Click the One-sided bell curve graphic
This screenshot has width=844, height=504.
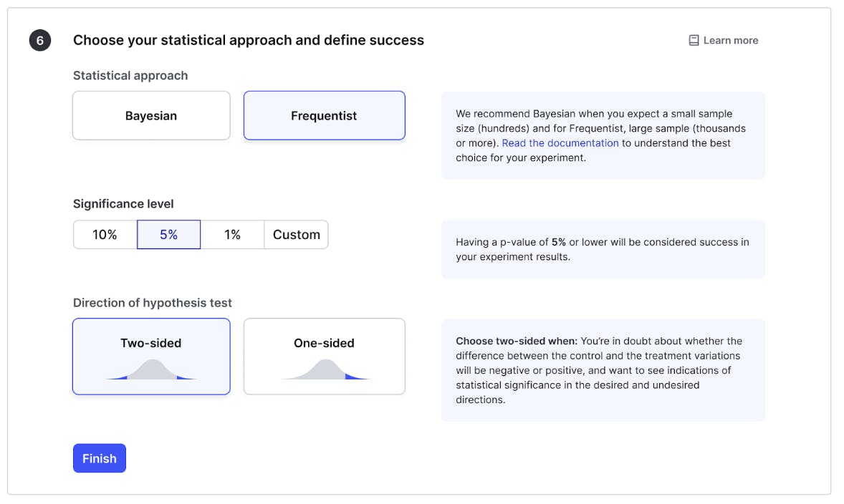pos(325,369)
